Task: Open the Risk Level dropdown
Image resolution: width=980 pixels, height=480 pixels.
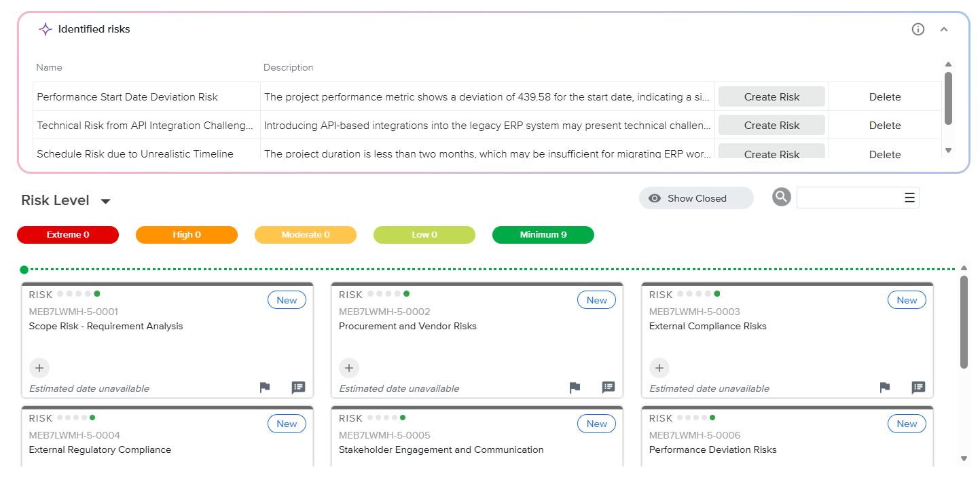Action: tap(105, 201)
